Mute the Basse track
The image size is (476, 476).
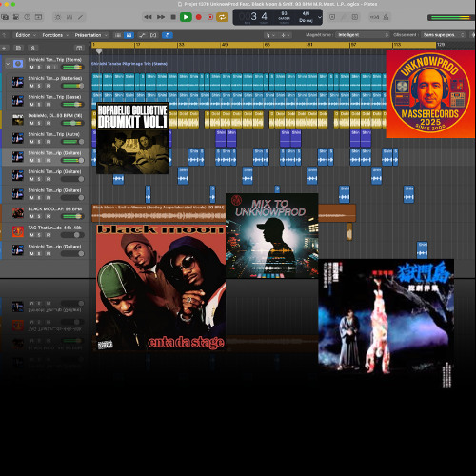click(31, 105)
